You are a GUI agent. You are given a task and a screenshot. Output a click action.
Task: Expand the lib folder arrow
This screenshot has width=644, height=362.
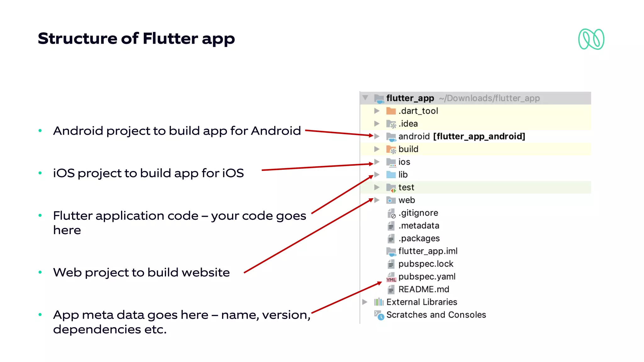[x=377, y=174]
